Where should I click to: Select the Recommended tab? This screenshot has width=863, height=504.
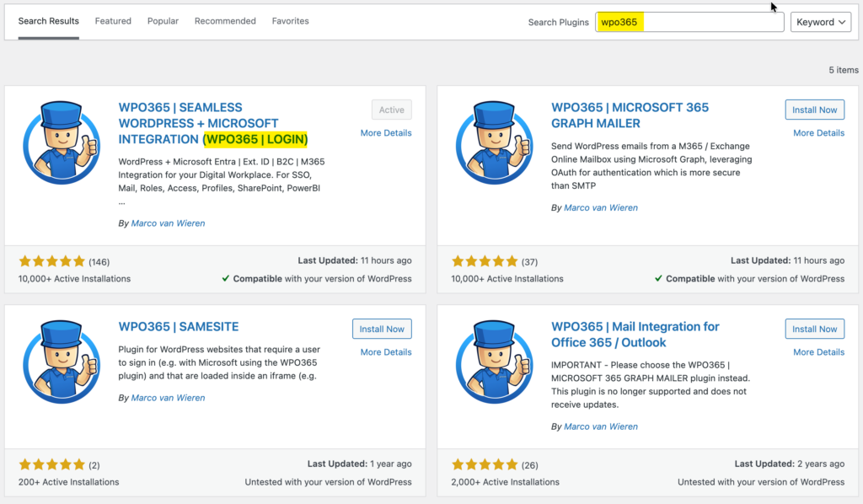(225, 21)
